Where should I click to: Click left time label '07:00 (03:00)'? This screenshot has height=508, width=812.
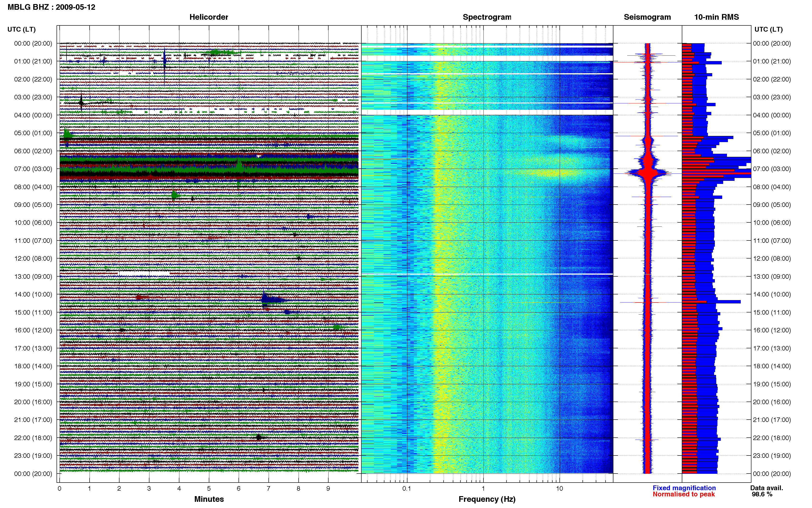pyautogui.click(x=33, y=169)
